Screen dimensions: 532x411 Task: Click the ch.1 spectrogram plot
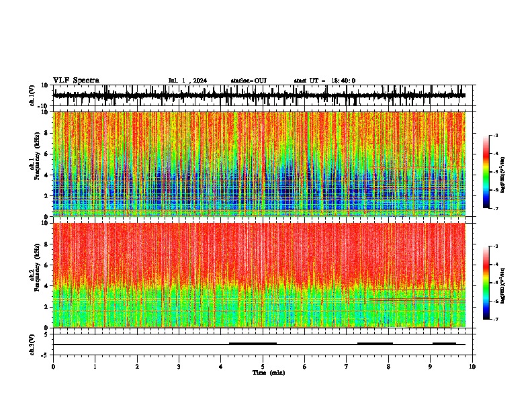point(259,164)
